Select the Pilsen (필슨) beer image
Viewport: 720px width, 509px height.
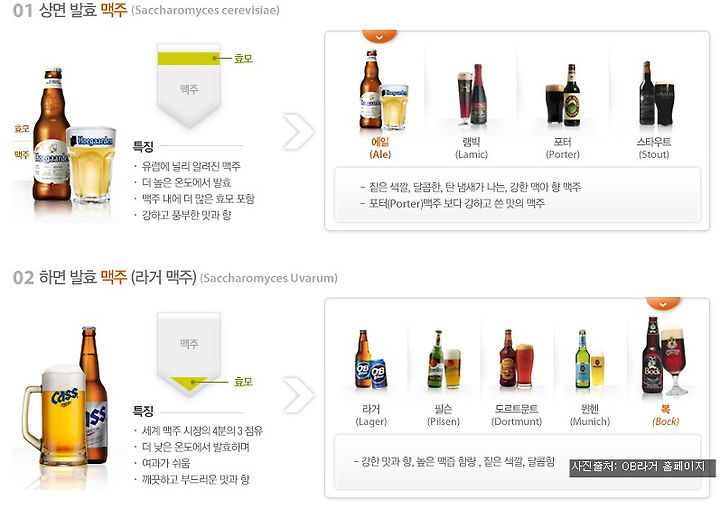tap(444, 360)
